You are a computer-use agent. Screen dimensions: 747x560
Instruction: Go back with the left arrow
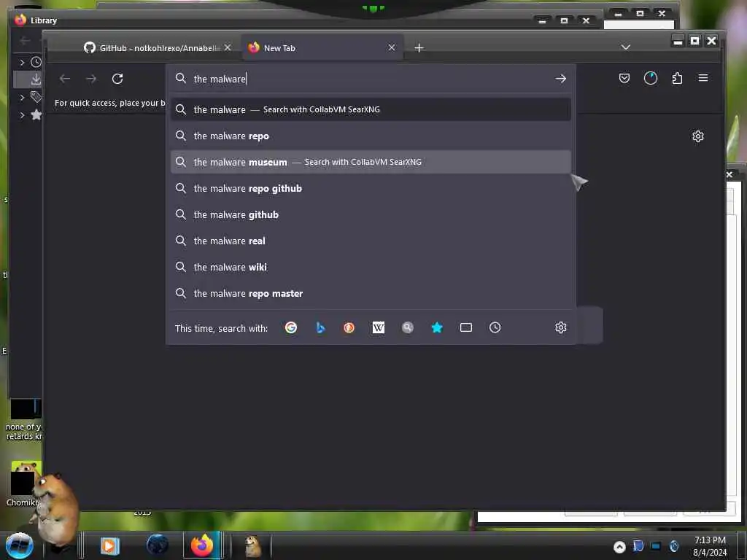65,79
